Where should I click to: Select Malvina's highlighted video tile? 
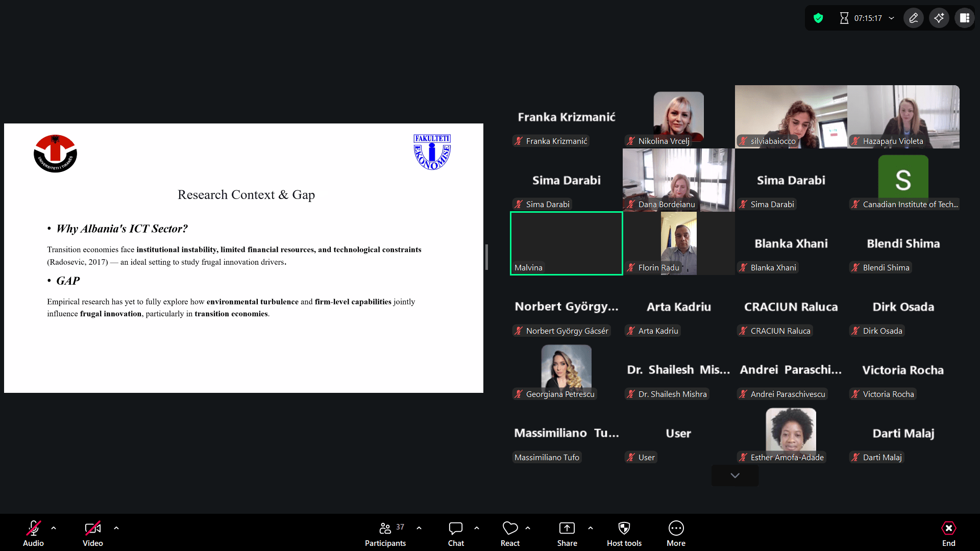click(x=566, y=243)
